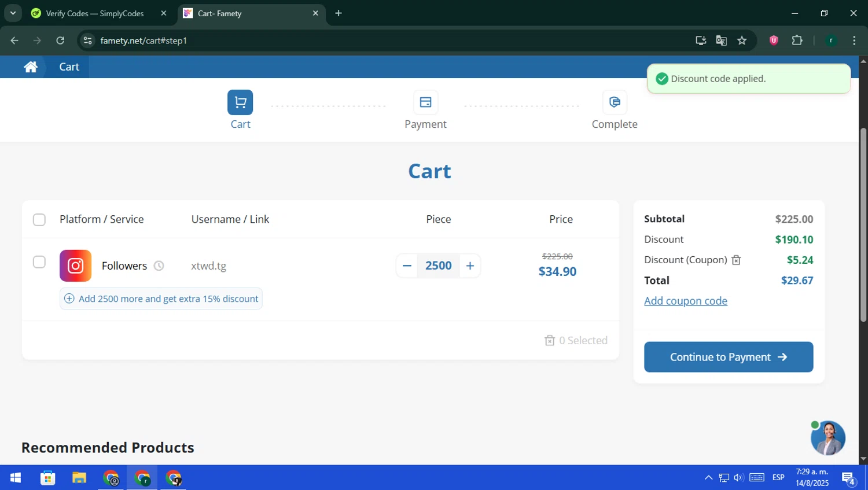The image size is (868, 490).
Task: Show hidden system tray icons
Action: (x=708, y=478)
